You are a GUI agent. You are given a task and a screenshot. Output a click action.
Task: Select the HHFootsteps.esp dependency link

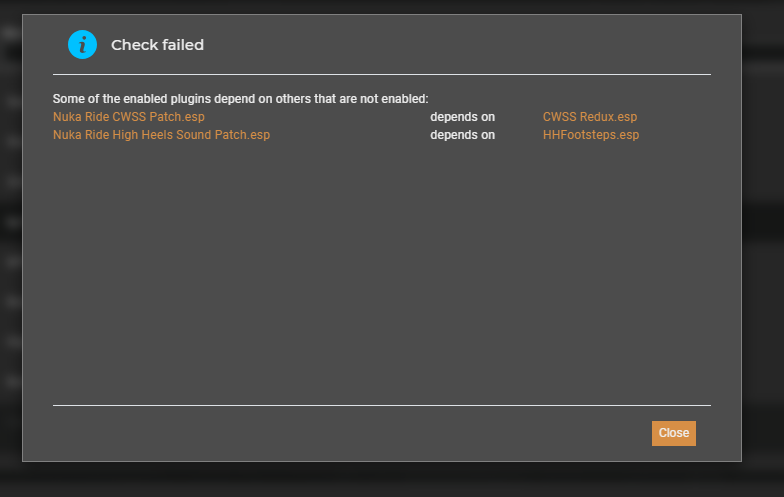coord(591,135)
